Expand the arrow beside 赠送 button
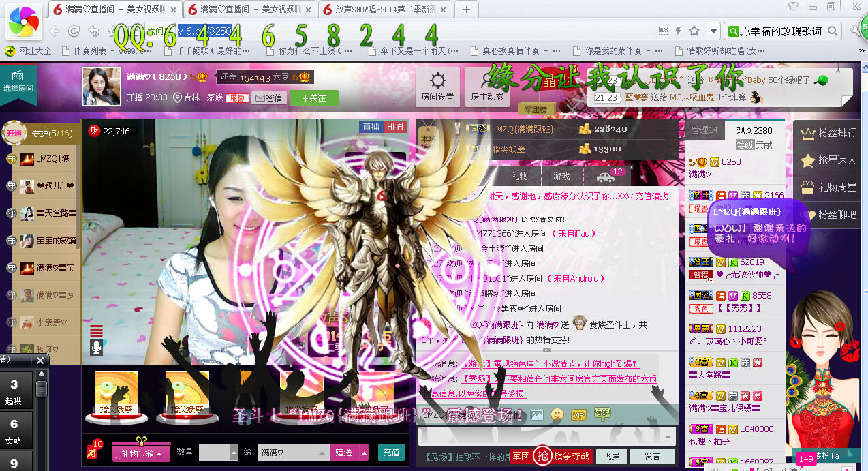 (364, 452)
